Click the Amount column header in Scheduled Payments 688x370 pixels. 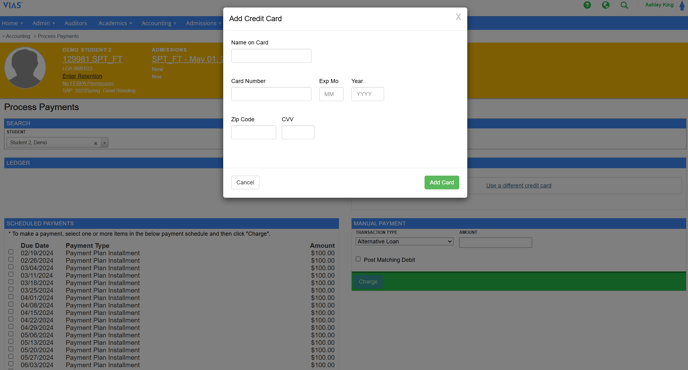(322, 246)
